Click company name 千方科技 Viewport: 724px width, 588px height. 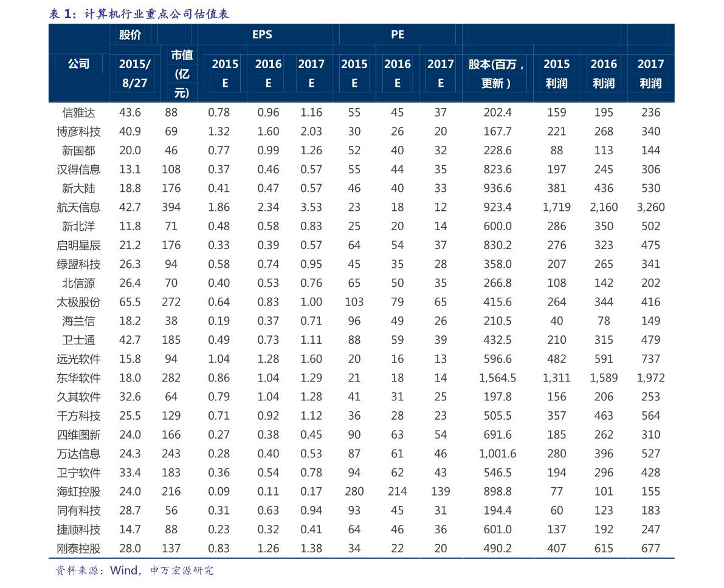coord(78,416)
